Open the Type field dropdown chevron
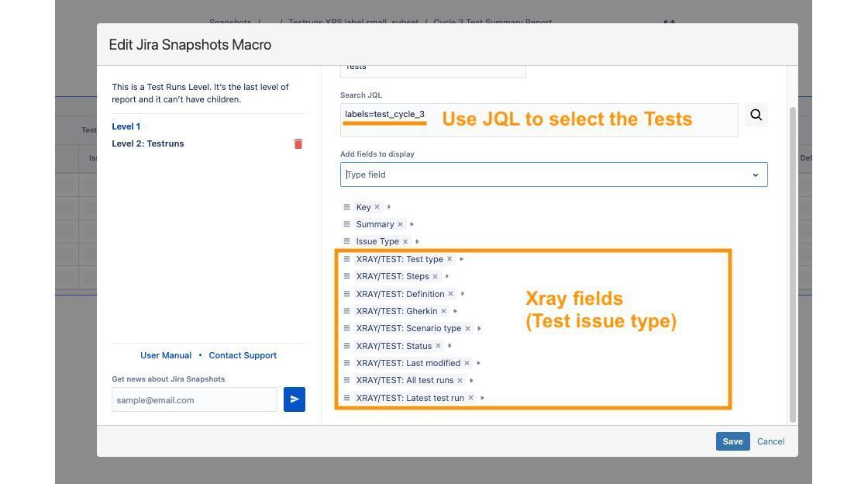The height and width of the screenshot is (484, 868). coord(755,175)
